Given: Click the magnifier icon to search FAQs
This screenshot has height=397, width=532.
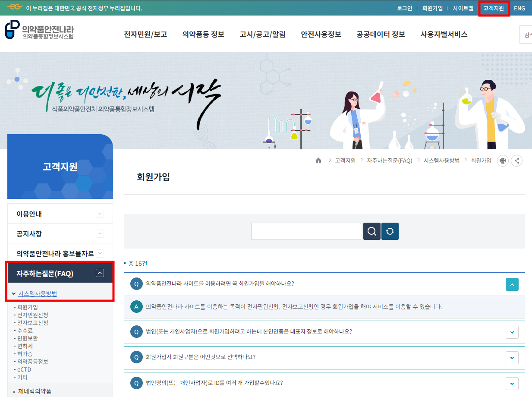Looking at the screenshot, I should point(371,231).
